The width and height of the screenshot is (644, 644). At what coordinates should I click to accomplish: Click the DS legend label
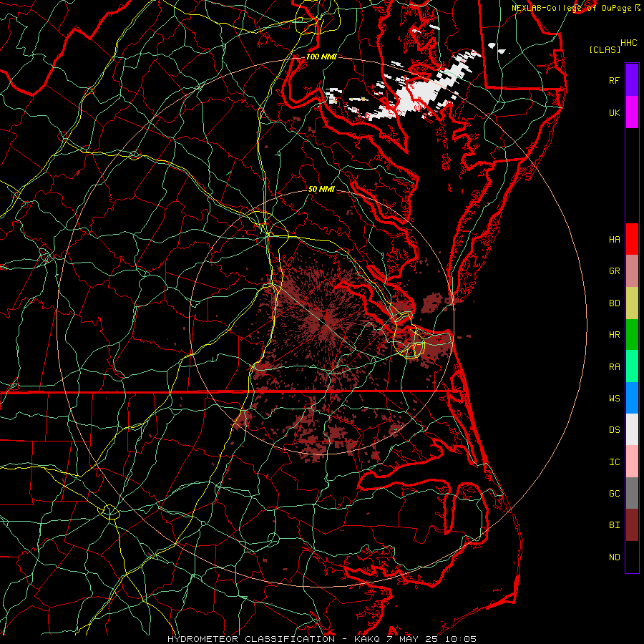tap(614, 430)
